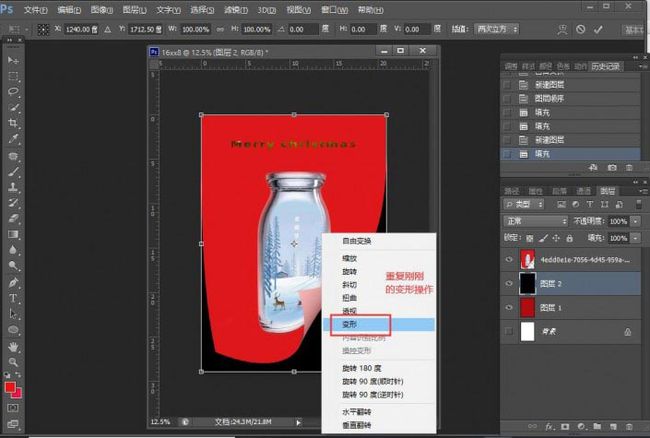Open the Layers panel flyout menu
650x438 pixels.
[643, 191]
